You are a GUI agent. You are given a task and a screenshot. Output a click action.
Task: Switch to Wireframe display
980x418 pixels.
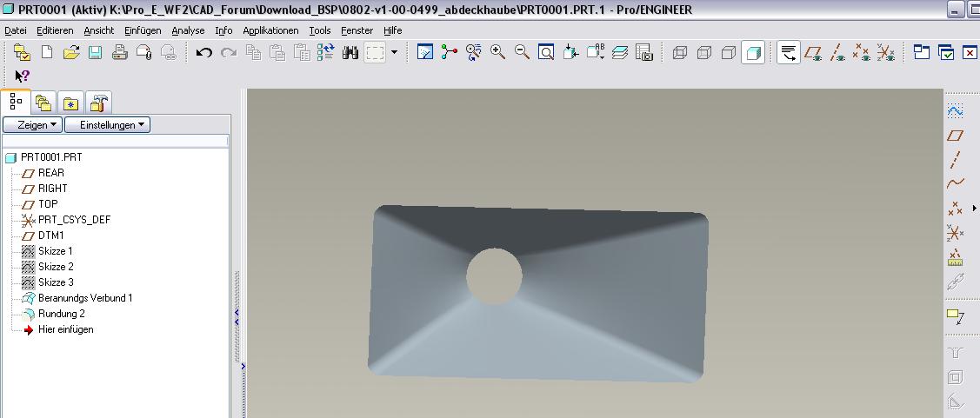pos(680,53)
